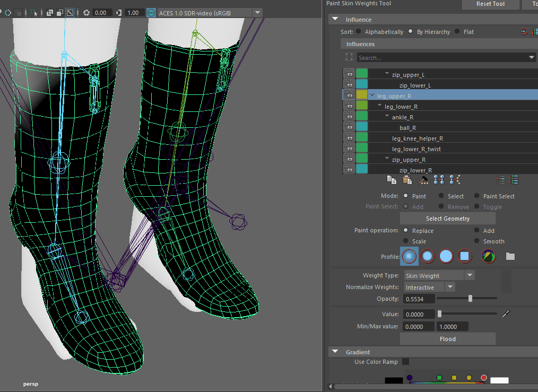538x392 pixels.
Task: Click the Hammer weights icon
Action: pos(423,180)
